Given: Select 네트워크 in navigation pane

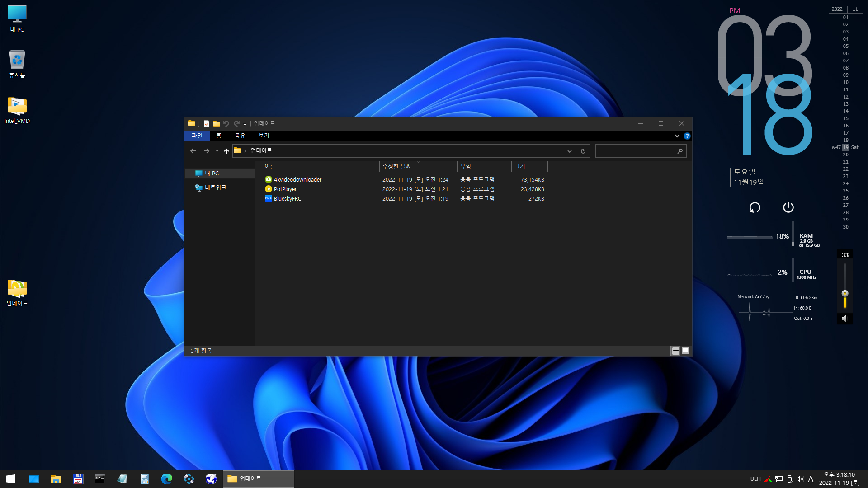Looking at the screenshot, I should pos(216,188).
